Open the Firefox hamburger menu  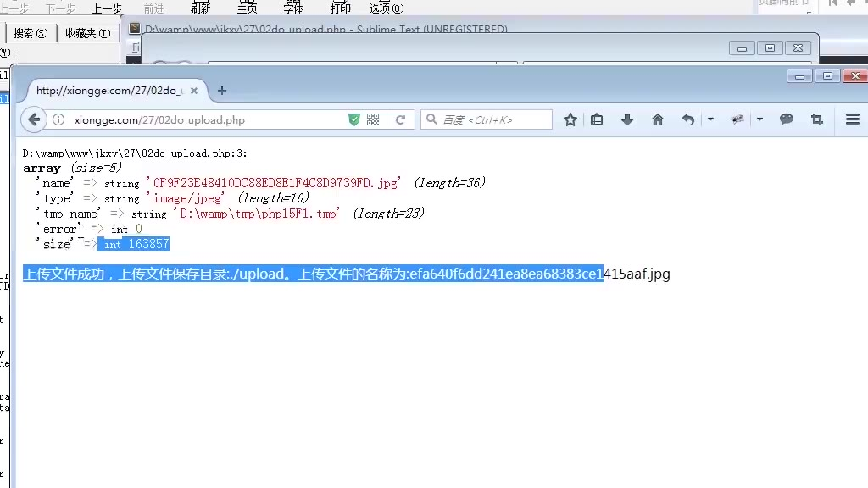pos(853,119)
